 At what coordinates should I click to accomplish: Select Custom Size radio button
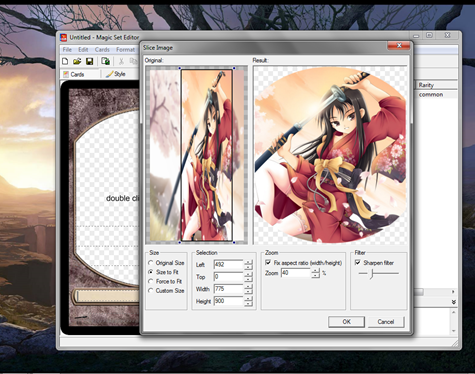pyautogui.click(x=151, y=291)
